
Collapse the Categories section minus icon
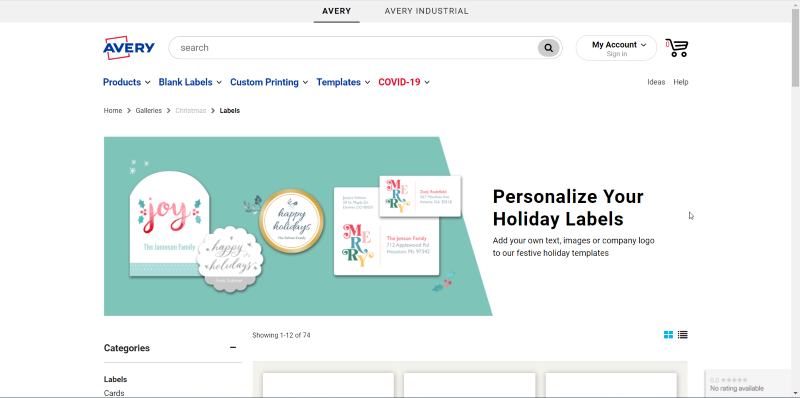click(233, 348)
